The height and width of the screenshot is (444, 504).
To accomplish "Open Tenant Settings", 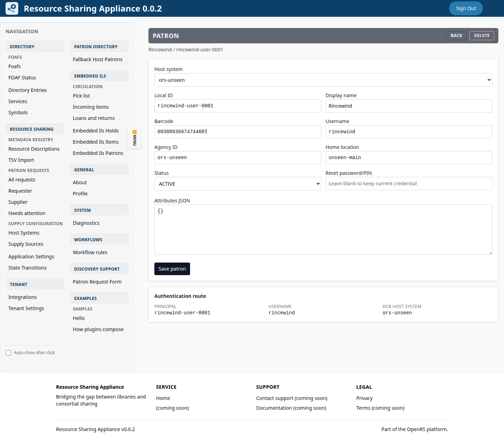I will (26, 308).
